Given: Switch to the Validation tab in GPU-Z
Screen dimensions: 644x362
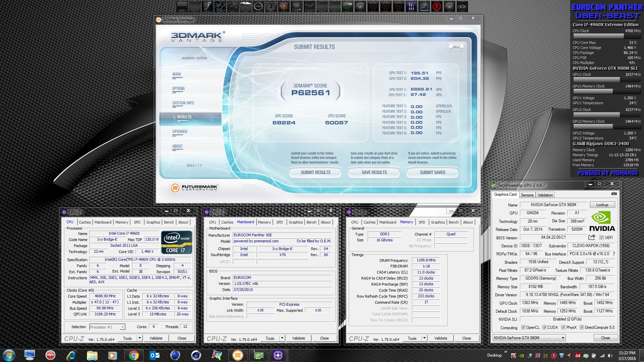Looking at the screenshot, I should 545,195.
